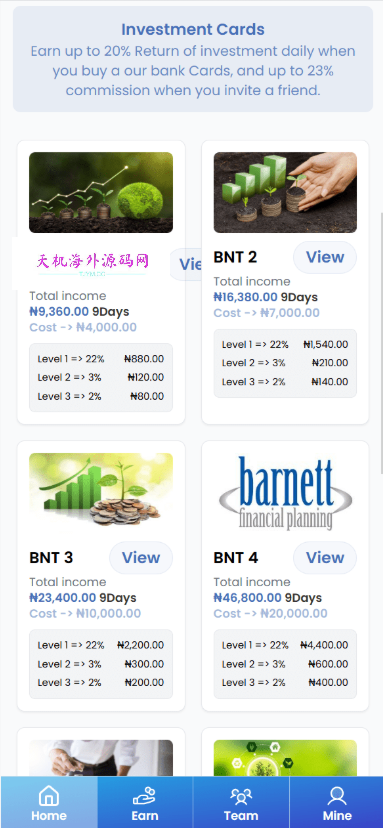Open the partially visible green eco icons thumbnail

pos(285,758)
